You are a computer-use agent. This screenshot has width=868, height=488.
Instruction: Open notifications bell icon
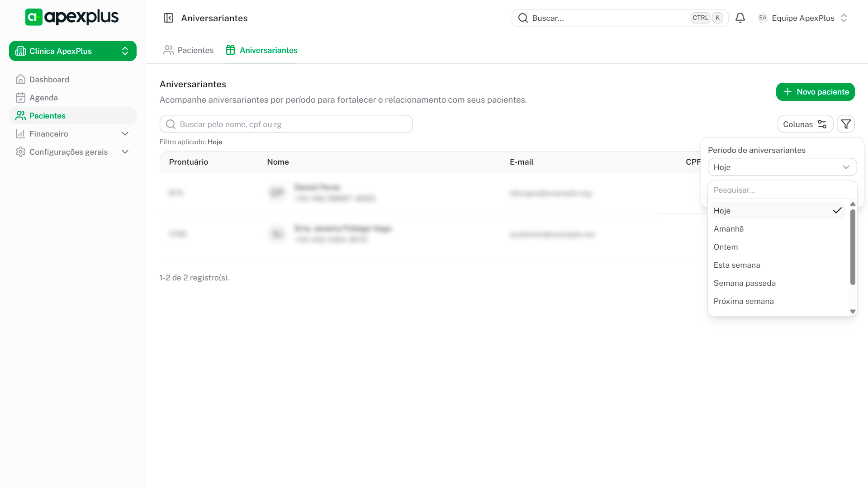[x=740, y=18]
